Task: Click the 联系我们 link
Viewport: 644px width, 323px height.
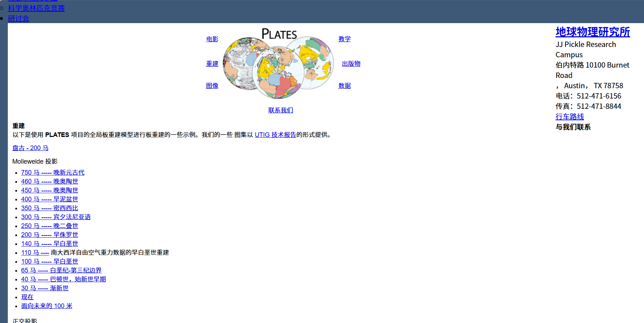Action: click(280, 110)
